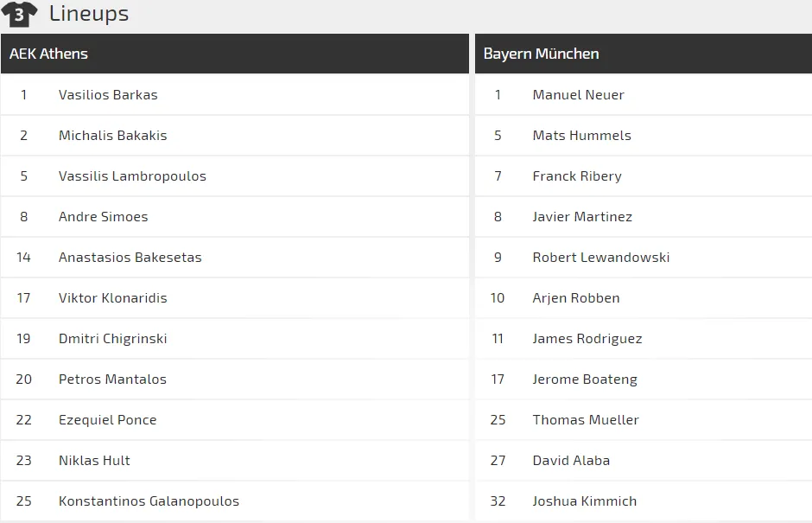Open Manuel Neuer player entry
Viewport: 812px width, 523px height.
click(x=578, y=95)
